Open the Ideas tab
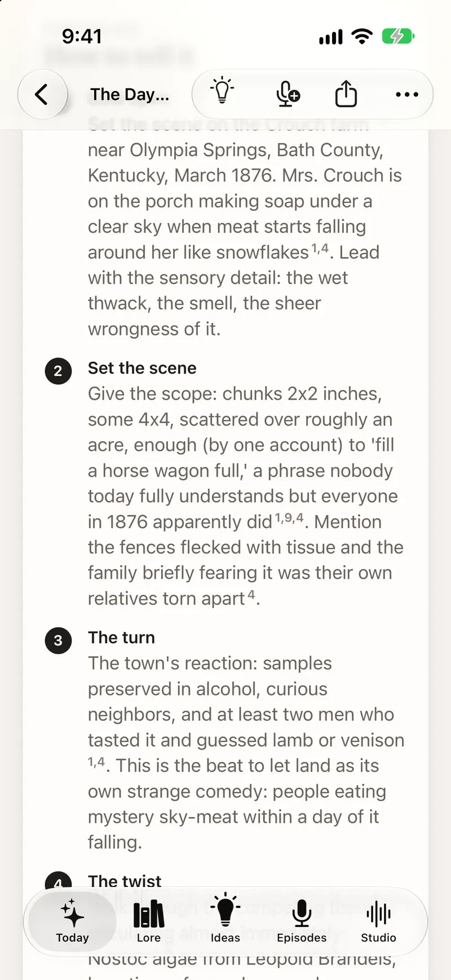 click(225, 920)
